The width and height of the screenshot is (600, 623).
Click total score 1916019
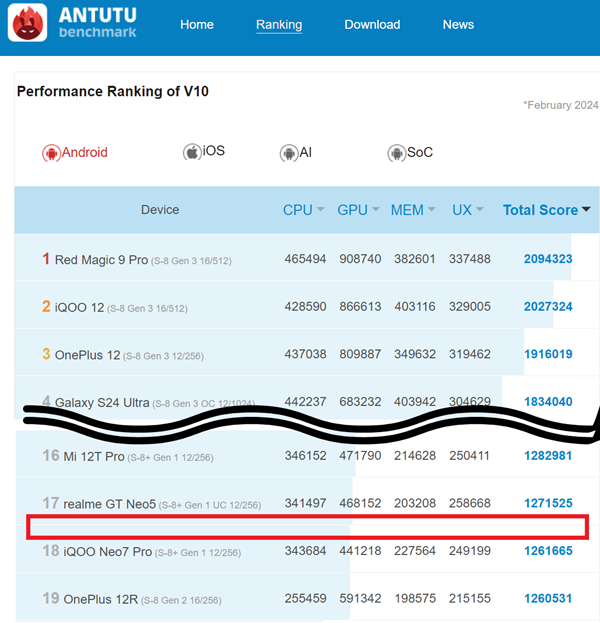pos(548,354)
